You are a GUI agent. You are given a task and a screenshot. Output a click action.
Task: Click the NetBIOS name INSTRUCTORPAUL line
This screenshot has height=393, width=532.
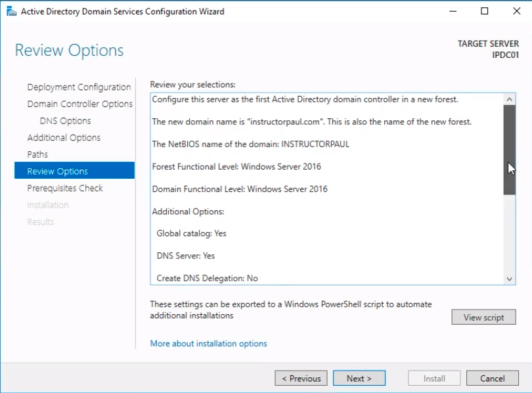(250, 144)
